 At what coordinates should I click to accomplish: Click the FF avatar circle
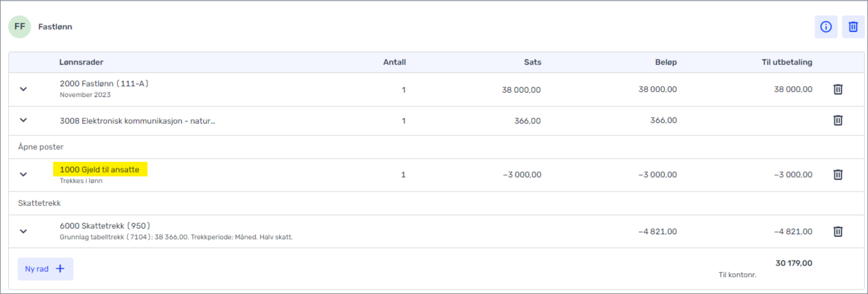point(20,27)
